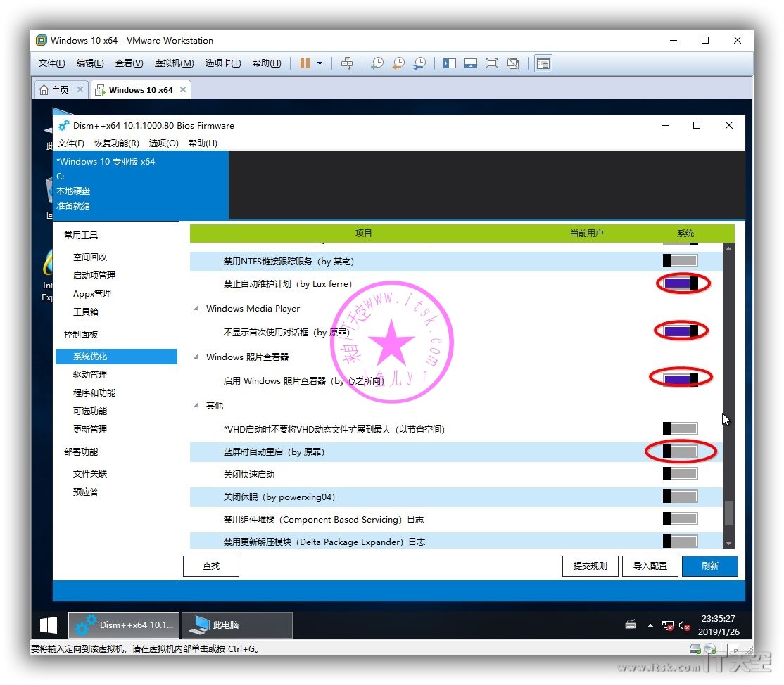Image resolution: width=784 pixels, height=685 pixels.
Task: Click the 提交规则 button
Action: [x=590, y=566]
